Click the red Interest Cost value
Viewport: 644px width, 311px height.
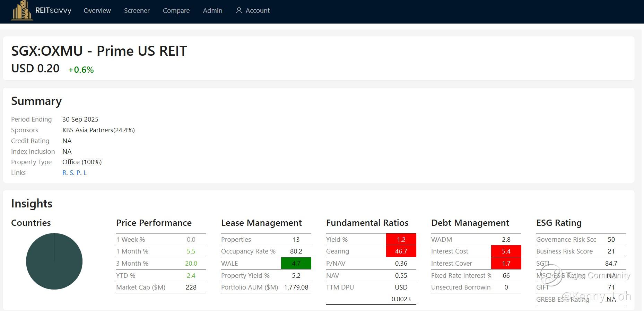point(506,251)
